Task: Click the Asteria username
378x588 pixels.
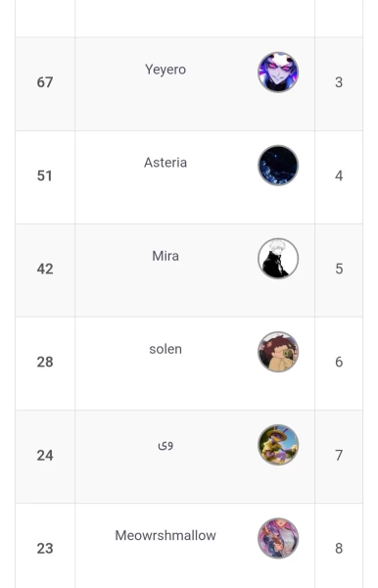Action: (x=165, y=163)
